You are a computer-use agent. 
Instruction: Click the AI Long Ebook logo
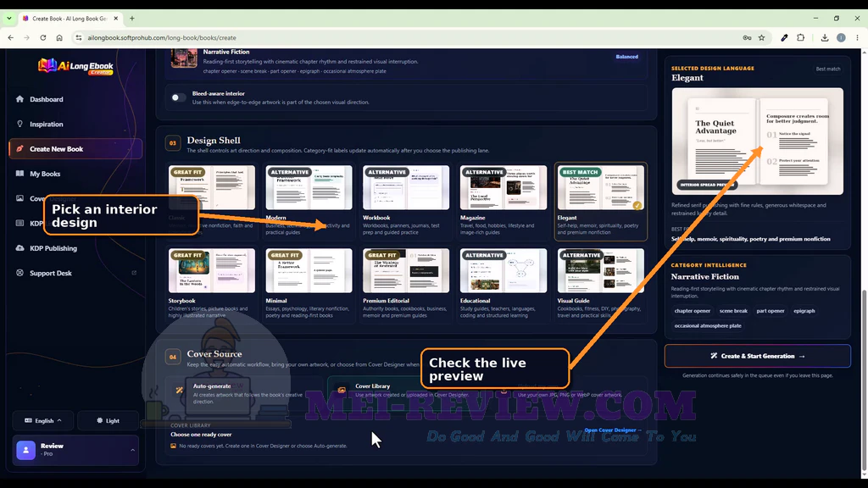coord(75,66)
